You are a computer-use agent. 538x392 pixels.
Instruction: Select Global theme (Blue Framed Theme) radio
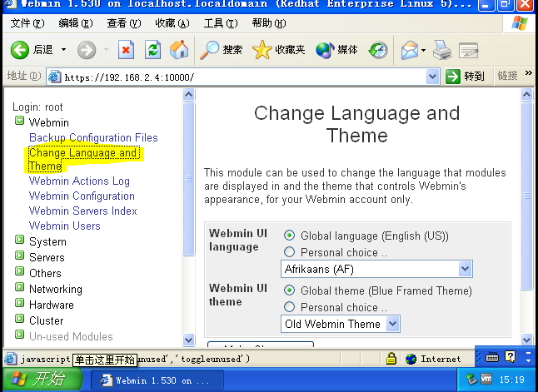click(x=289, y=290)
